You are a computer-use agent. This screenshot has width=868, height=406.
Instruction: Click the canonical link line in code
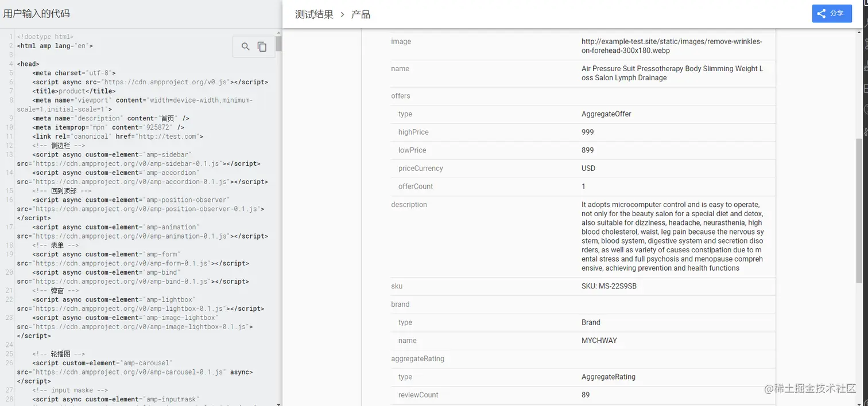tap(118, 136)
